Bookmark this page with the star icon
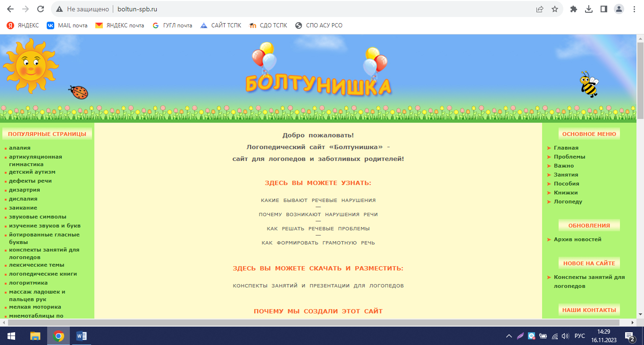 tap(555, 9)
